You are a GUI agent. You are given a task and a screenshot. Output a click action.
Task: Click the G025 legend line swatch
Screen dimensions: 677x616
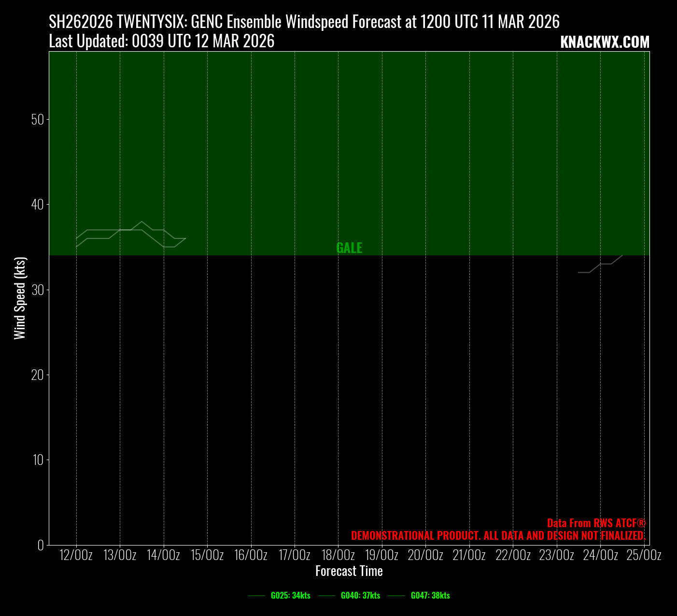(x=256, y=596)
